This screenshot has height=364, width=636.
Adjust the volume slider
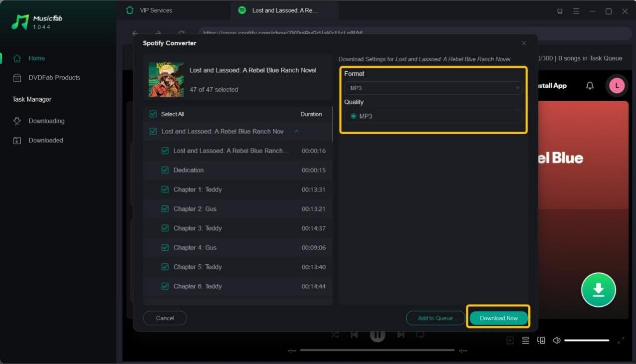587,341
